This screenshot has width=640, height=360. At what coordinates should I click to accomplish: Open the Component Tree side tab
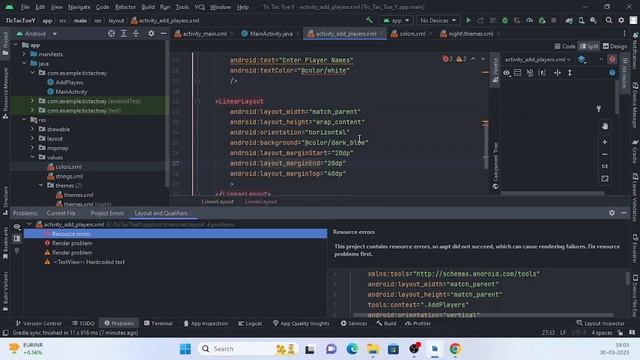coord(495,166)
